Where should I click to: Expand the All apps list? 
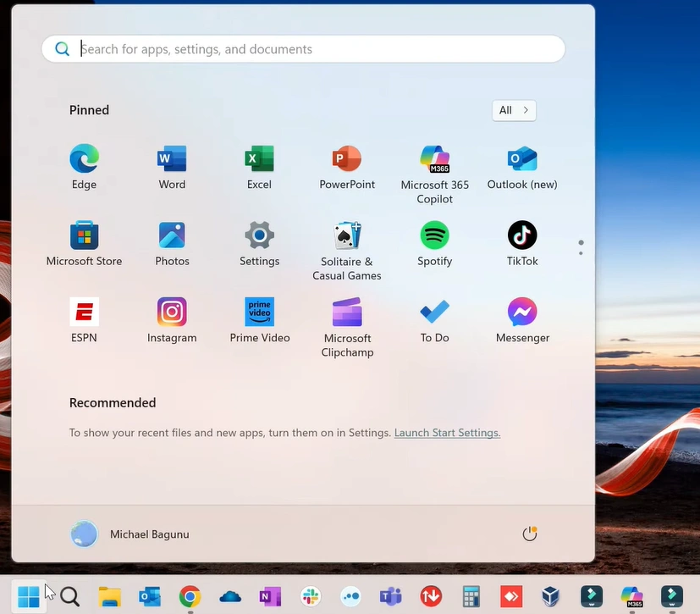pyautogui.click(x=514, y=110)
